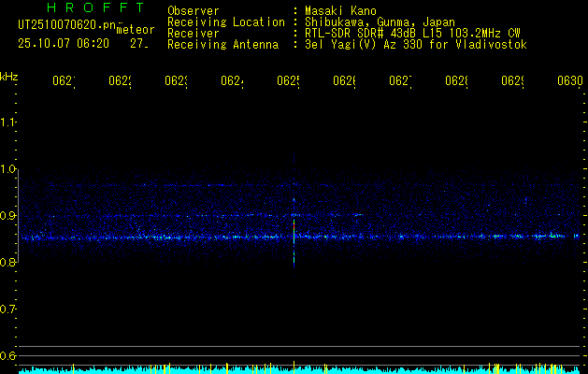Click the 0.7 kHz axis tick label
Viewport: 588px width, 374px height.
click(x=7, y=309)
